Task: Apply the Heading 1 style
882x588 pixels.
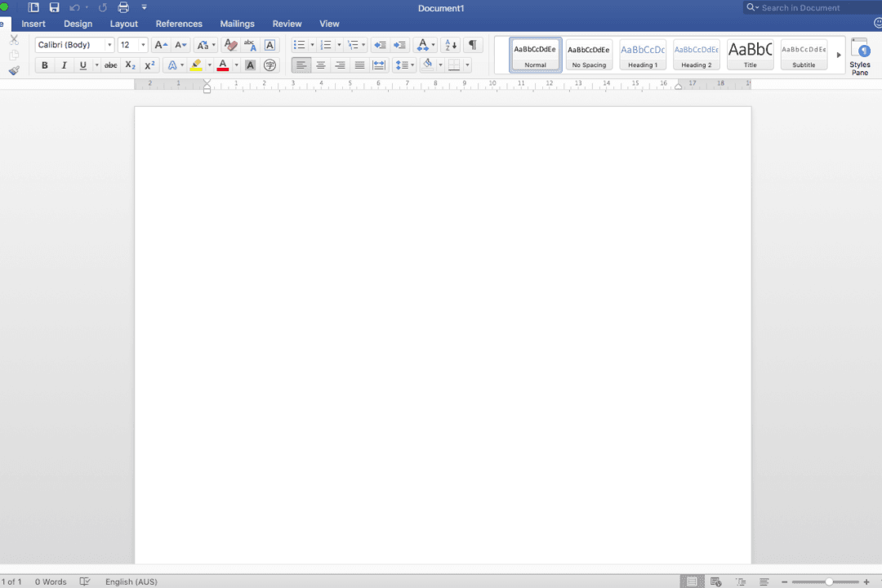Action: [x=643, y=55]
